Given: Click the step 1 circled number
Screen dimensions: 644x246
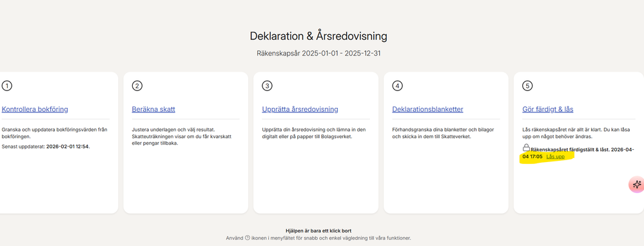Looking at the screenshot, I should click(6, 86).
